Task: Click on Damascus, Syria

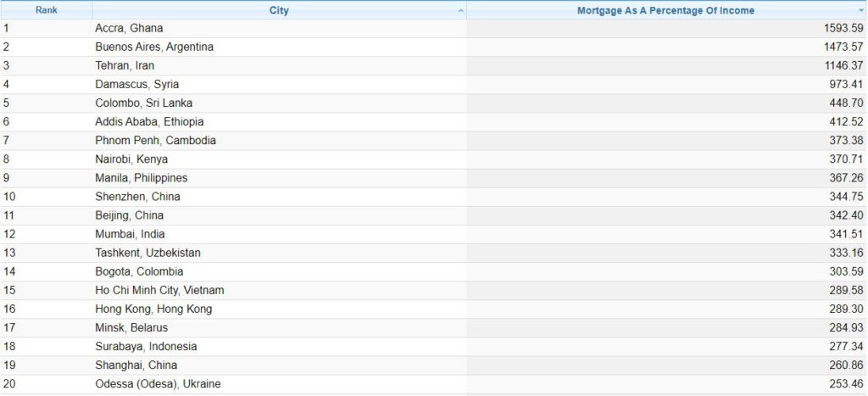Action: pyautogui.click(x=136, y=84)
